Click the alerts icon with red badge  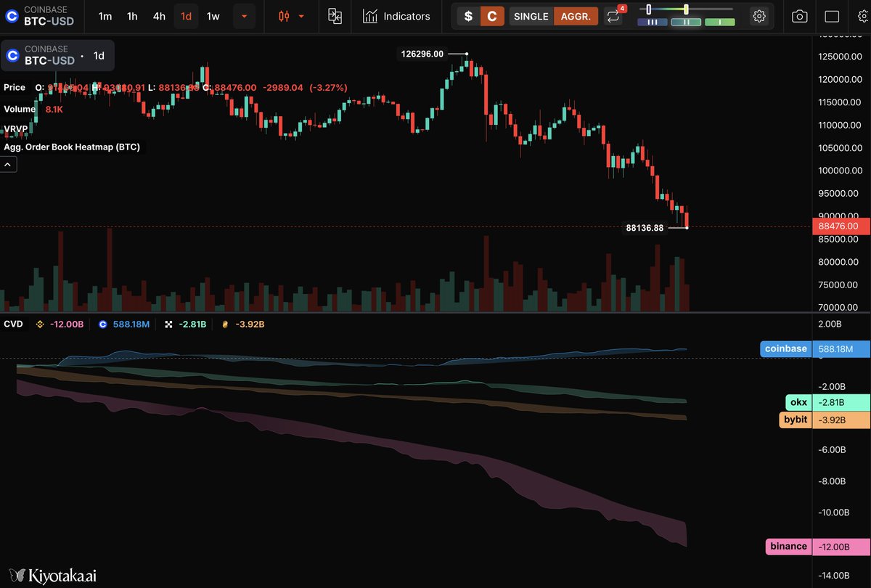point(613,16)
